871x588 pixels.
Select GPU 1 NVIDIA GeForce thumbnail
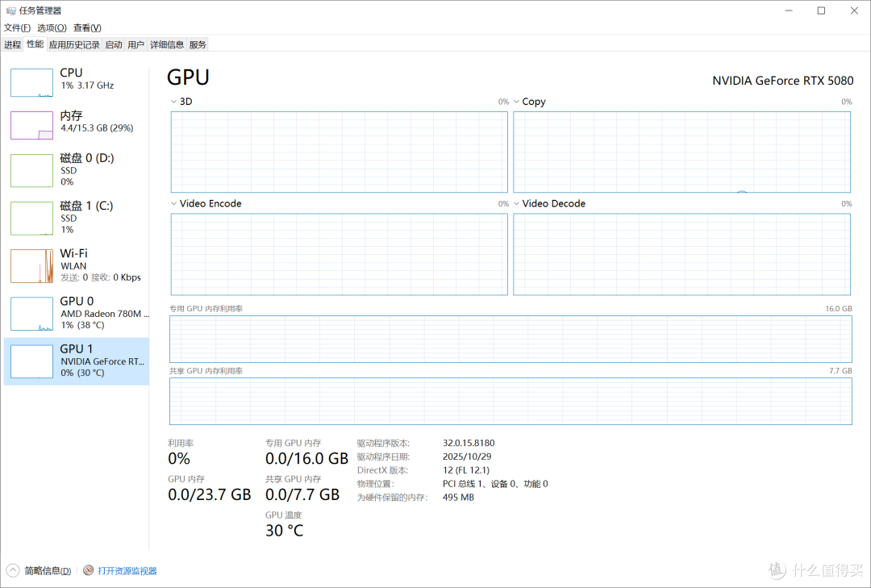click(31, 362)
